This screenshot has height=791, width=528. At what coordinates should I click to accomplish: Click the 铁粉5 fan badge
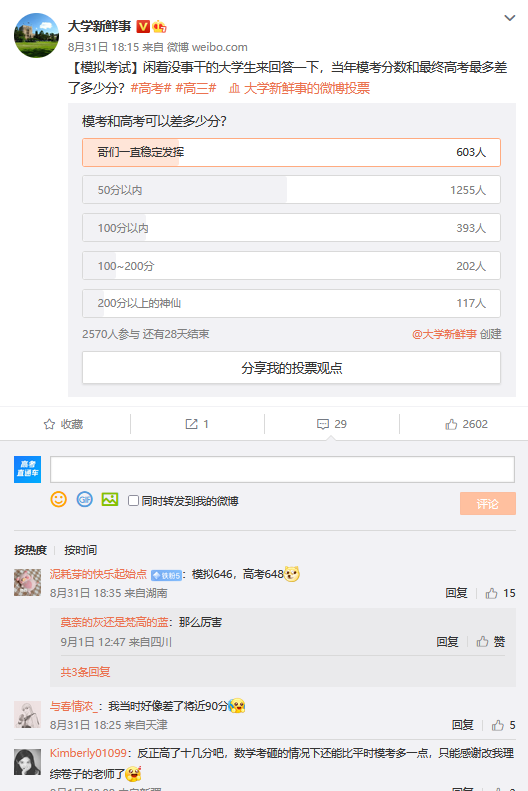(166, 575)
